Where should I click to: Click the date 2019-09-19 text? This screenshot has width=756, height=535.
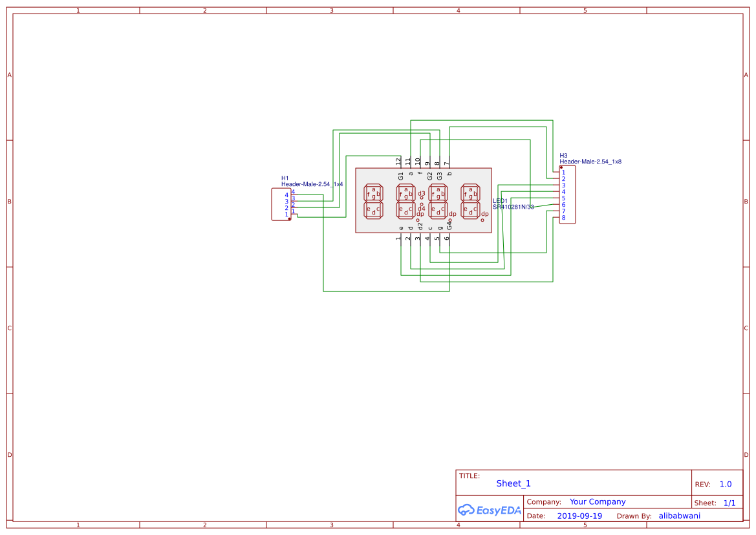click(578, 516)
